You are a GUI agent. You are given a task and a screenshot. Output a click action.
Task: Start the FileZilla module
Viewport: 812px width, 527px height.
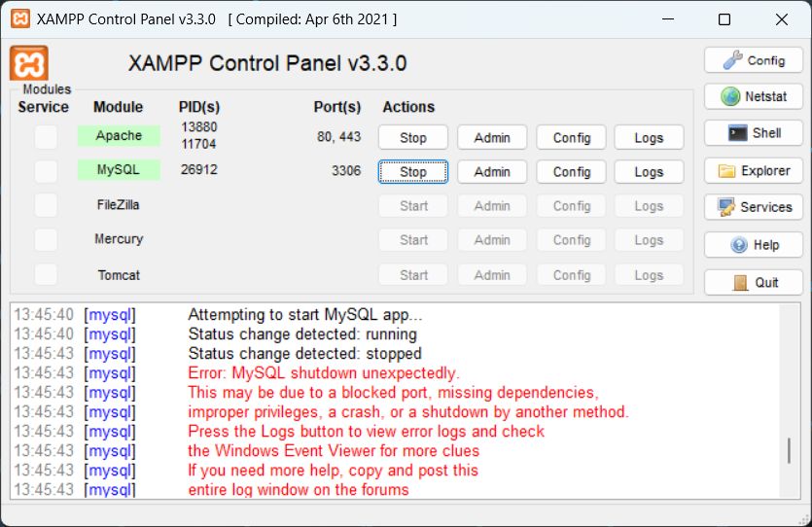(x=413, y=206)
